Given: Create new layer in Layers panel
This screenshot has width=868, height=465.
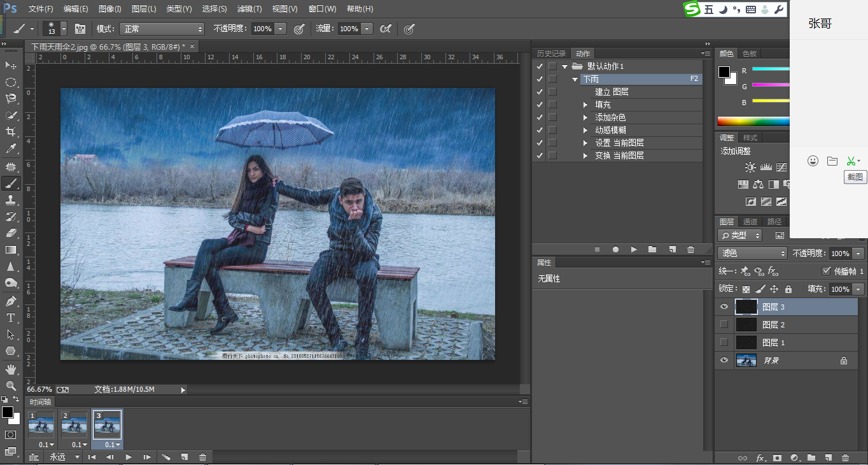Looking at the screenshot, I should tap(828, 457).
